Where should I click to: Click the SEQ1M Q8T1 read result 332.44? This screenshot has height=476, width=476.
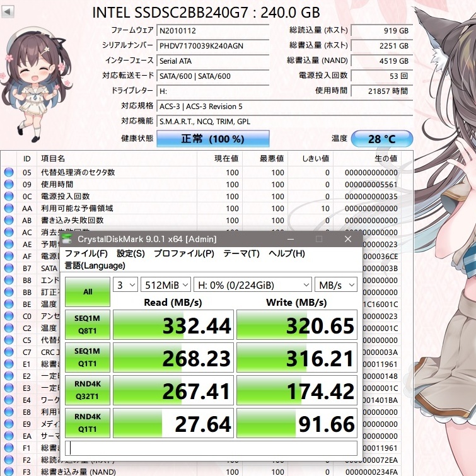tap(173, 325)
